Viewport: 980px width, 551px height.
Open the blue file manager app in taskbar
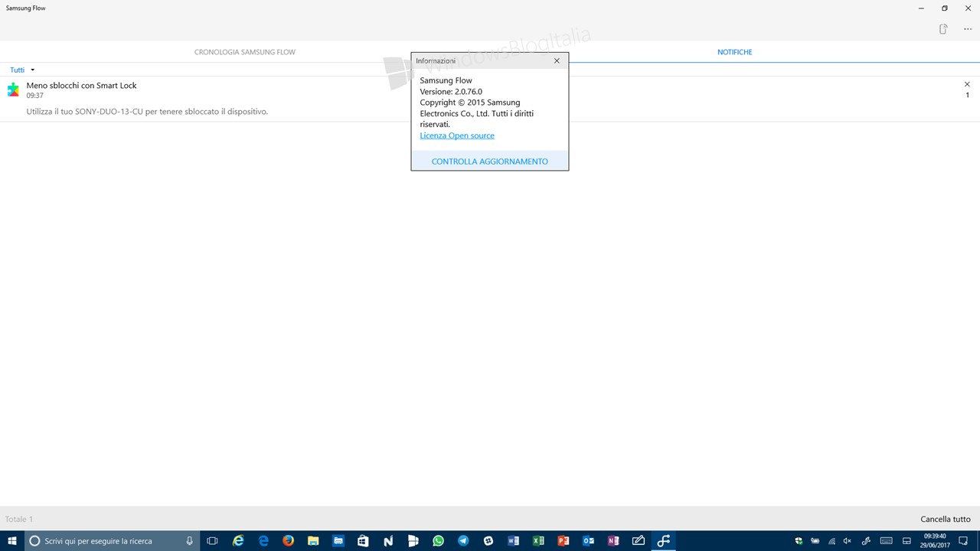point(338,541)
